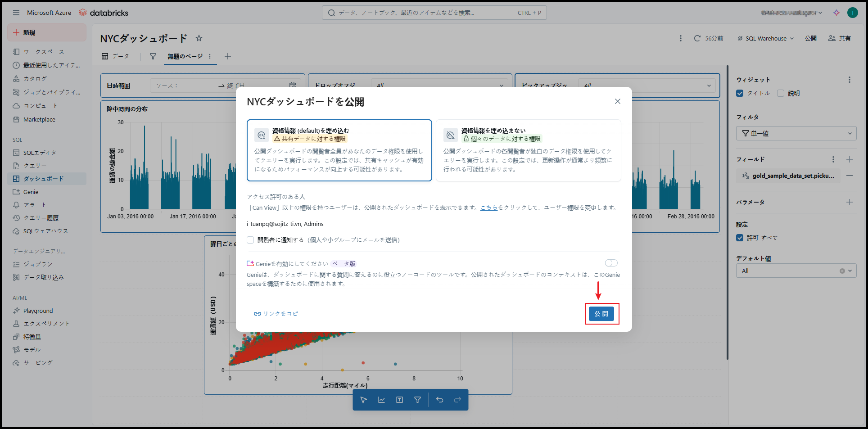Open クエリー履歴 in the sidebar

(47, 218)
